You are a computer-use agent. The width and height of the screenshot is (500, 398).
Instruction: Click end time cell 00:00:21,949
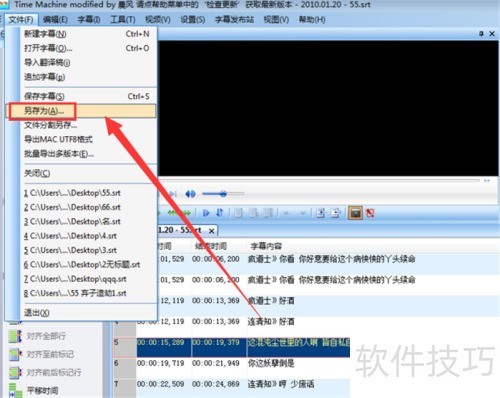coord(216,363)
